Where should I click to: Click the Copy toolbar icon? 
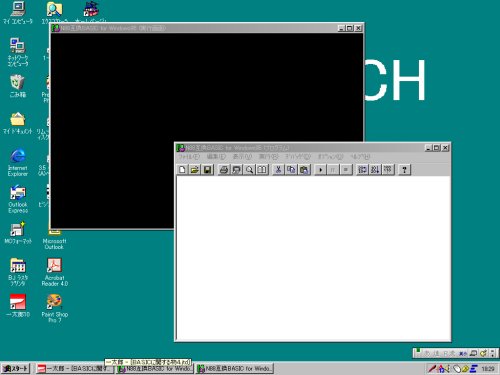point(291,170)
